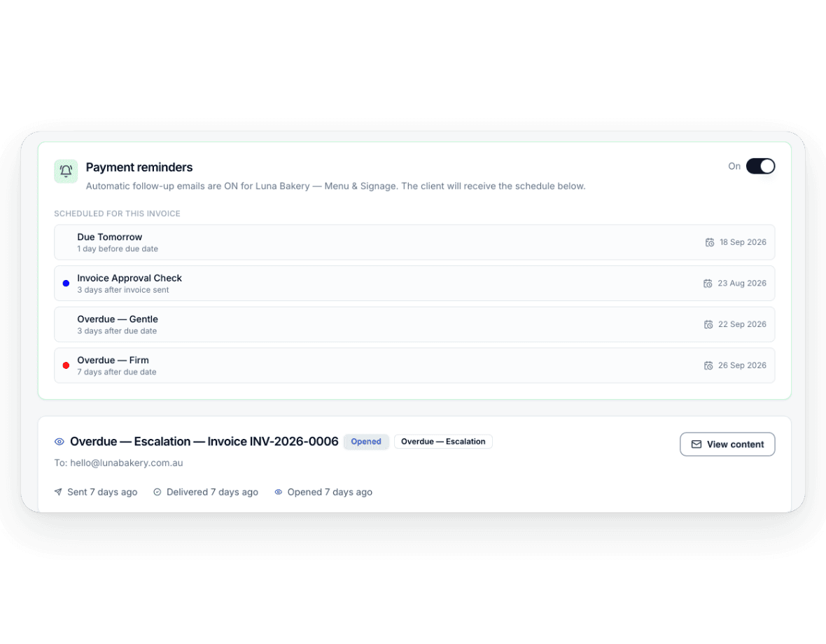Click the Delivered 7 days ago status
The height and width of the screenshot is (644, 826).
212,492
